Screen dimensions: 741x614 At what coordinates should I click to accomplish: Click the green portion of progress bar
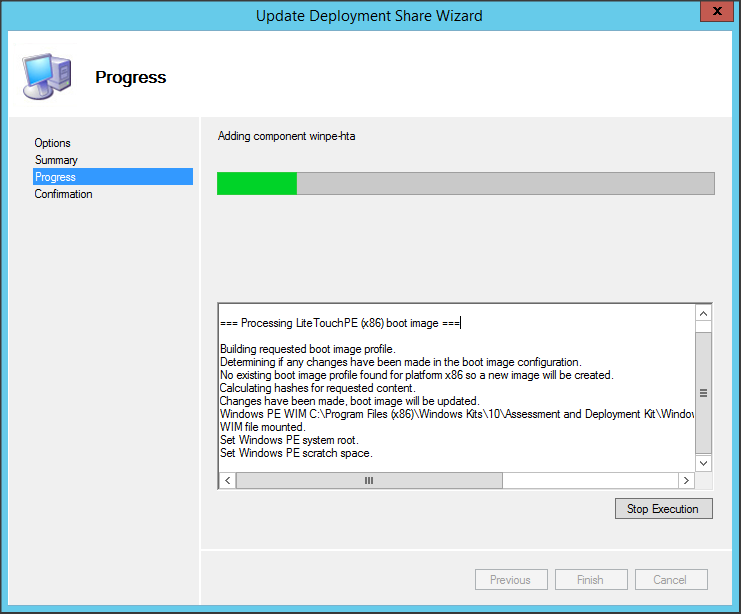point(257,183)
